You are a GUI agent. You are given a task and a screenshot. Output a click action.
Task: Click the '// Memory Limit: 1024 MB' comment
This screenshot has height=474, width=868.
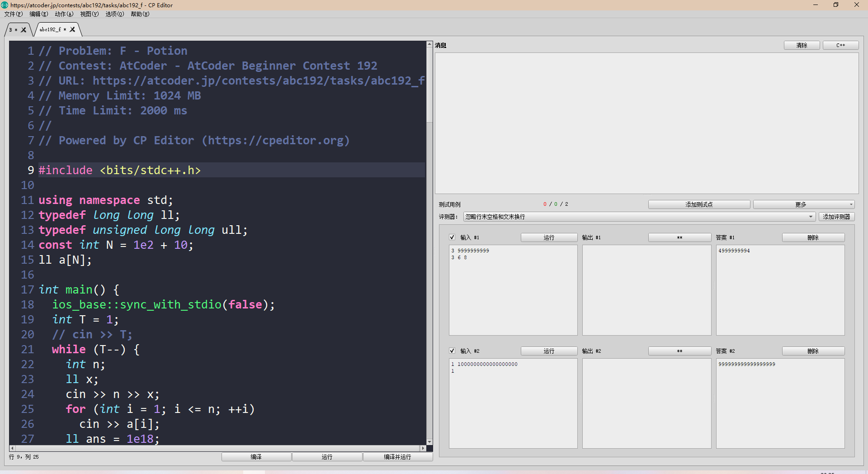pos(119,95)
